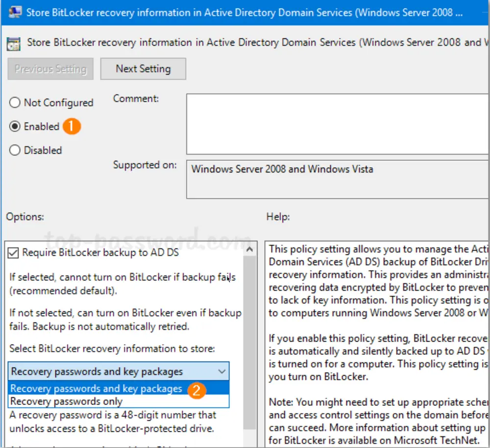Click 'Select BitLocker recovery information to store:' label

coord(112,348)
